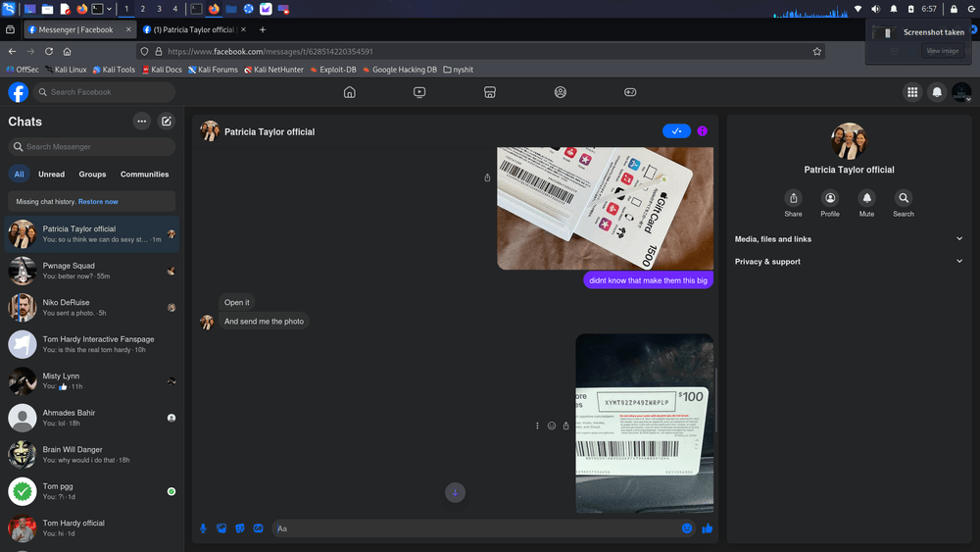Image resolution: width=980 pixels, height=552 pixels.
Task: Open Tom pgg chat
Action: coord(92,491)
